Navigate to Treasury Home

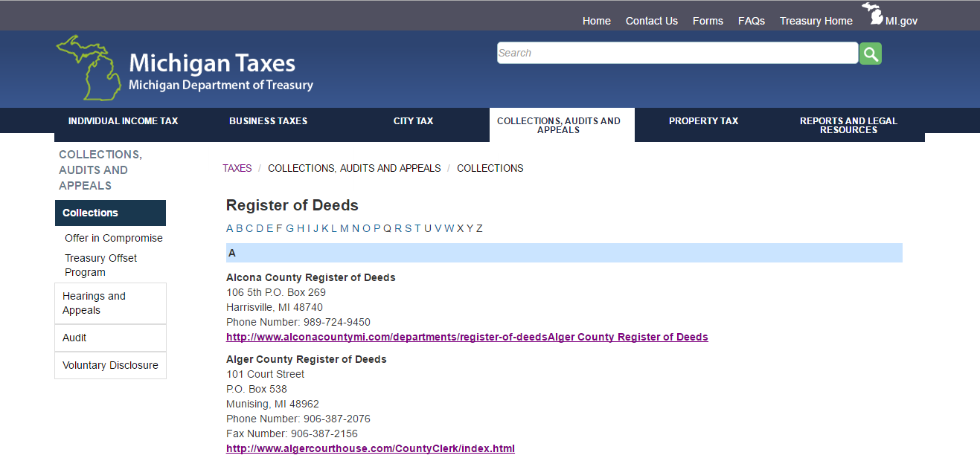[816, 21]
